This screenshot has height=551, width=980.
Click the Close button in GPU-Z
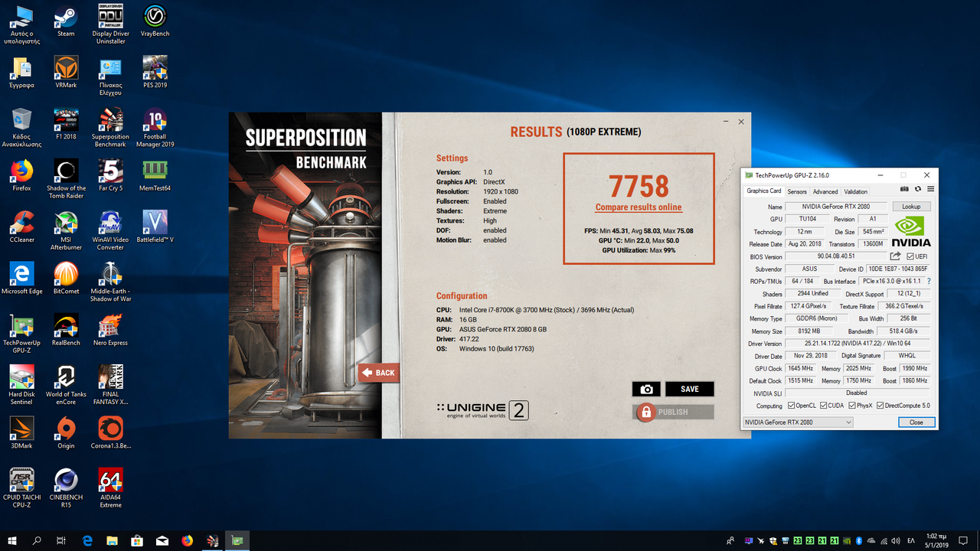[x=916, y=422]
